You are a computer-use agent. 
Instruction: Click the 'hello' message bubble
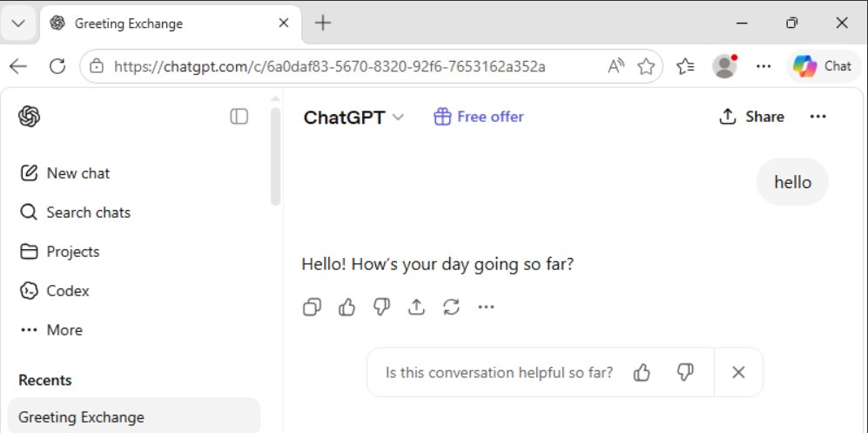click(792, 182)
